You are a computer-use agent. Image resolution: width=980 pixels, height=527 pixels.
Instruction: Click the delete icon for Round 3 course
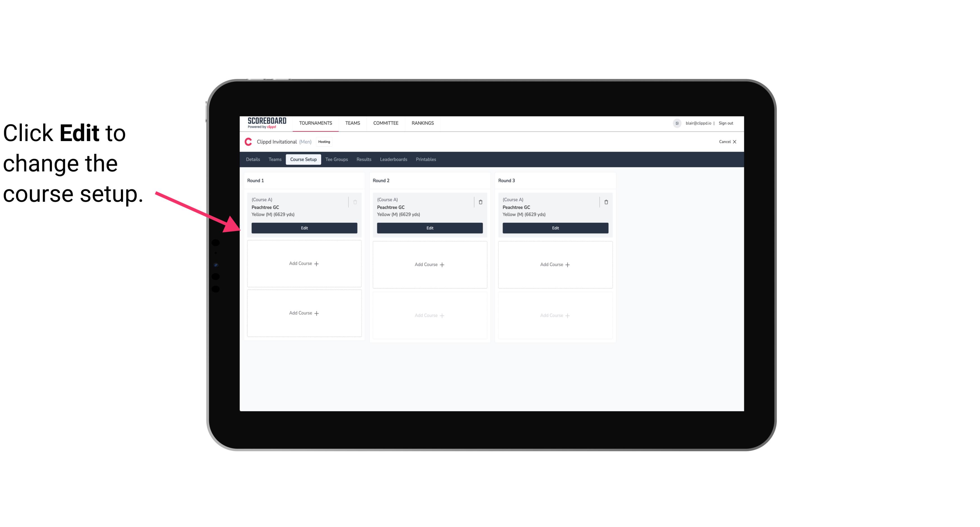click(606, 202)
